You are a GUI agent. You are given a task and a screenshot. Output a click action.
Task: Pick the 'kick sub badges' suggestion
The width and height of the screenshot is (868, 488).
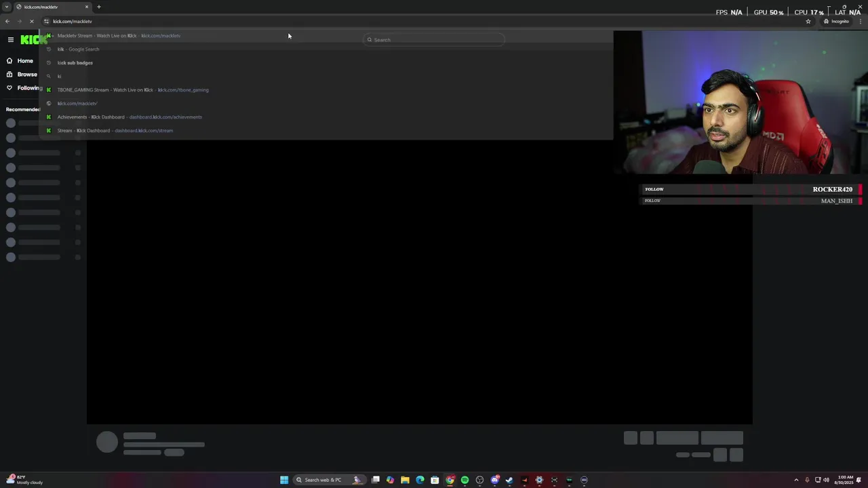tap(325, 62)
